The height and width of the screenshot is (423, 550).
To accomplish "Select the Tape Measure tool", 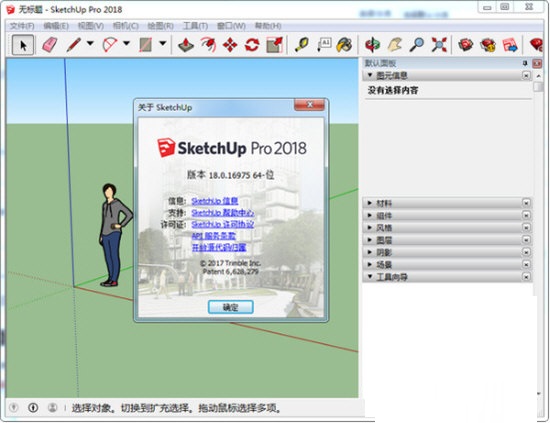I will [302, 45].
